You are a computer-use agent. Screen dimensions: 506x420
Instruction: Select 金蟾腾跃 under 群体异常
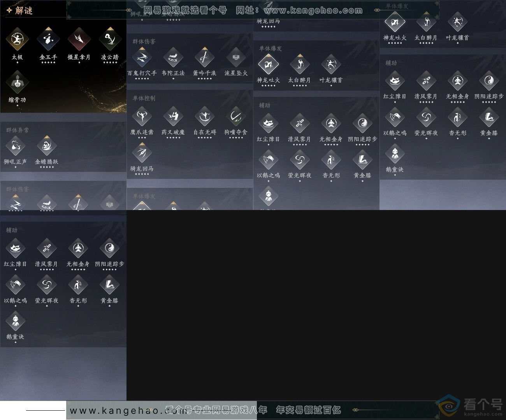pyautogui.click(x=47, y=146)
